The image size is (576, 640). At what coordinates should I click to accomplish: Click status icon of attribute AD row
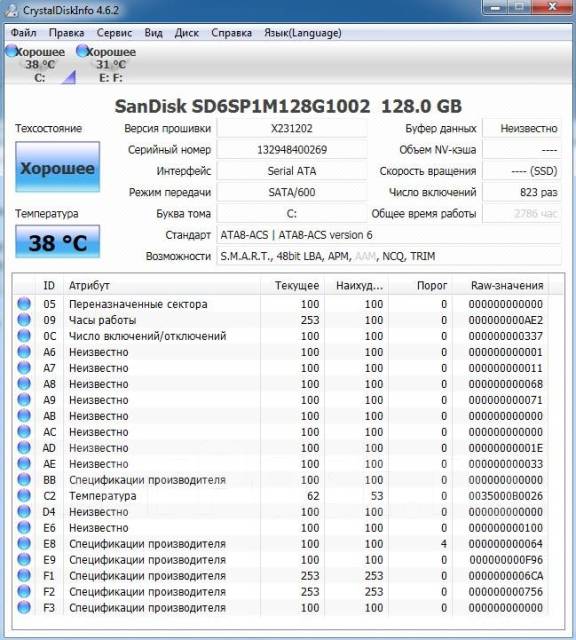(24, 447)
